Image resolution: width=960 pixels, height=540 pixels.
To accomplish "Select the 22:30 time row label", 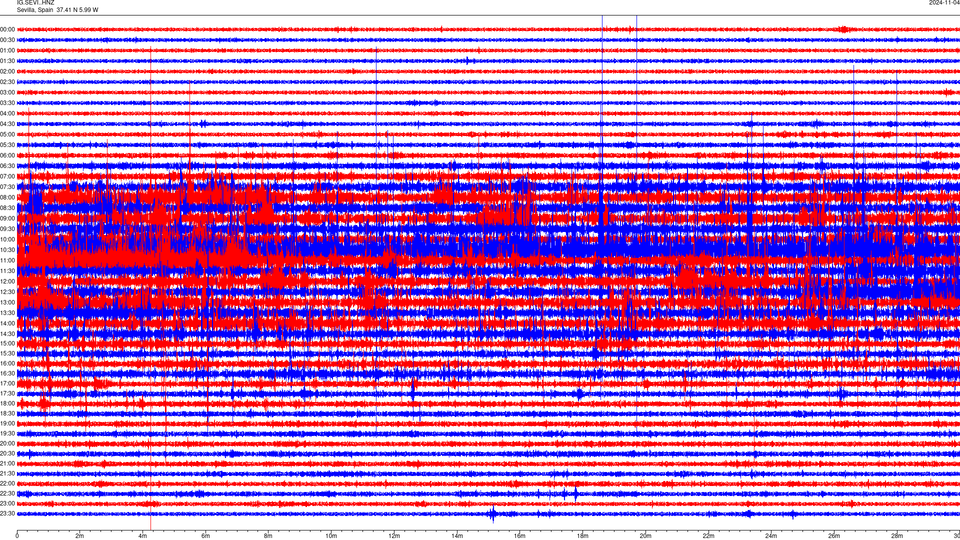I will [x=7, y=493].
